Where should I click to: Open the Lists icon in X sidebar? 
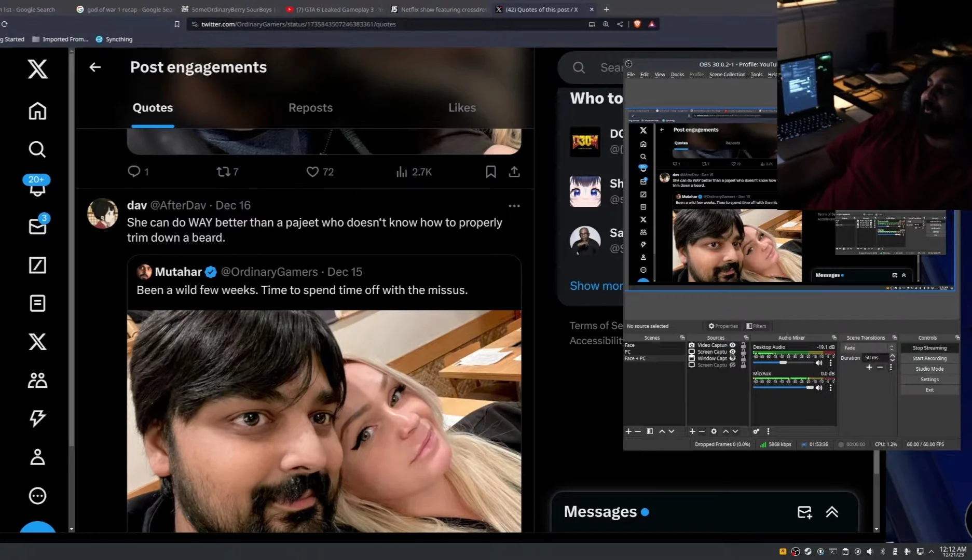(x=37, y=303)
